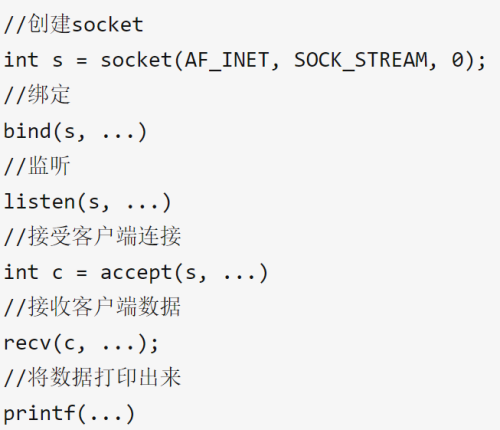Click the listen function call
Viewport: 500px width, 430px height.
tap(87, 202)
